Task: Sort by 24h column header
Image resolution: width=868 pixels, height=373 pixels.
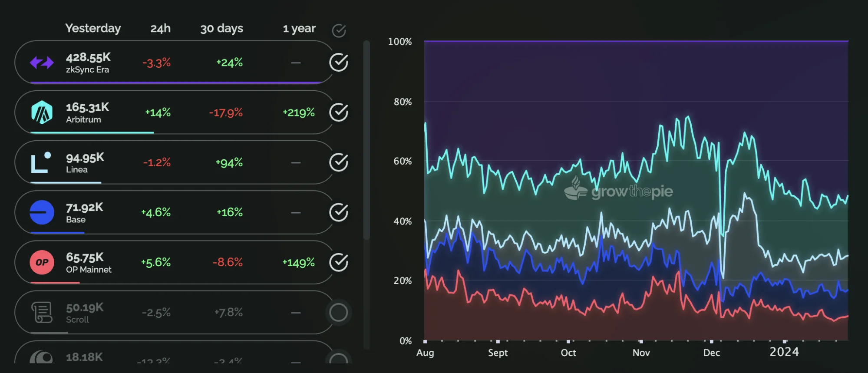Action: [160, 28]
